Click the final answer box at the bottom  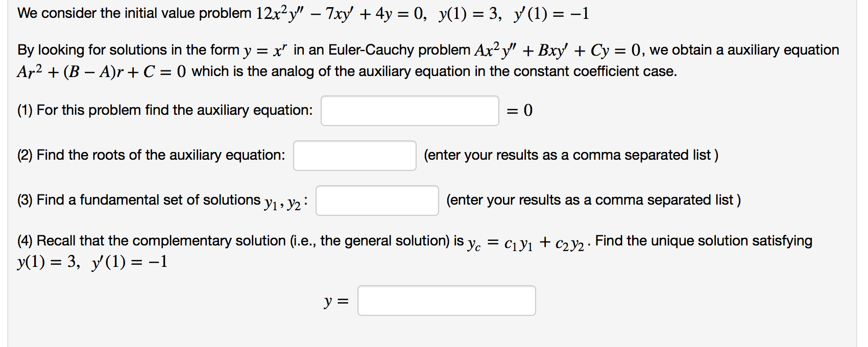pyautogui.click(x=447, y=301)
